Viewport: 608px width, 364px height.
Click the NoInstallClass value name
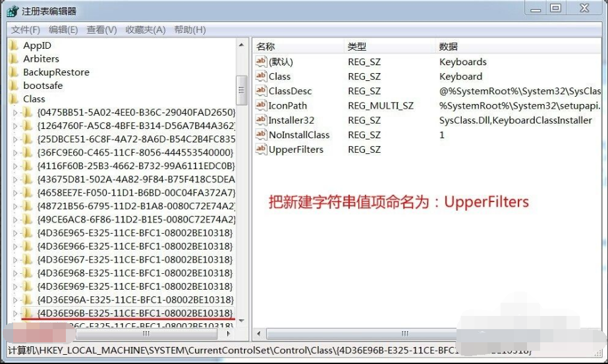click(x=299, y=135)
